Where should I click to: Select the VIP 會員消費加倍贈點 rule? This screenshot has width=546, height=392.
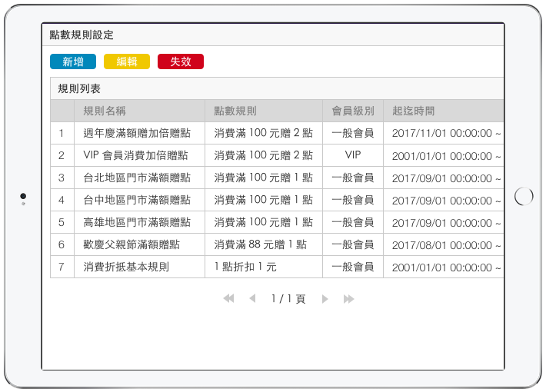pyautogui.click(x=135, y=156)
